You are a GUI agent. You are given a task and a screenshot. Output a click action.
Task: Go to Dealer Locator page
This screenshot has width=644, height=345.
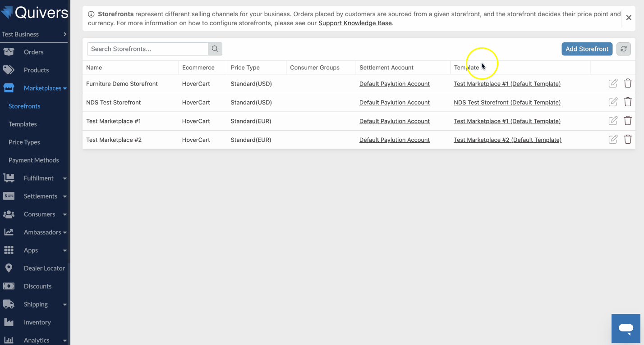click(44, 268)
